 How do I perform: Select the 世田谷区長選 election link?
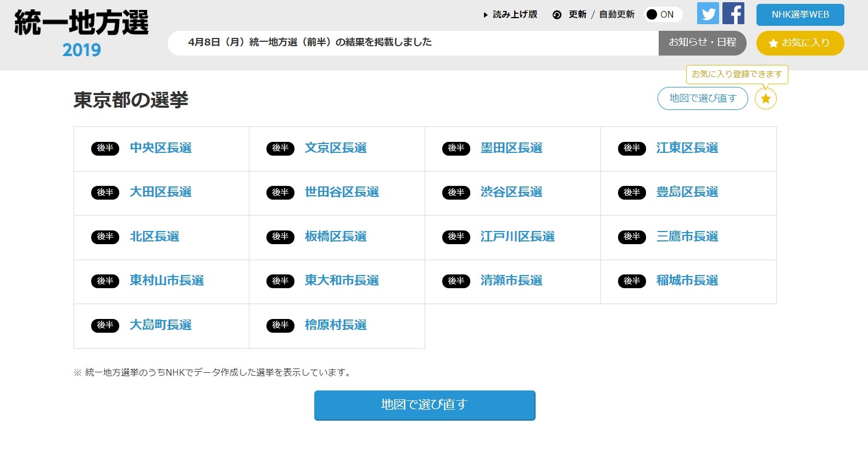point(342,192)
